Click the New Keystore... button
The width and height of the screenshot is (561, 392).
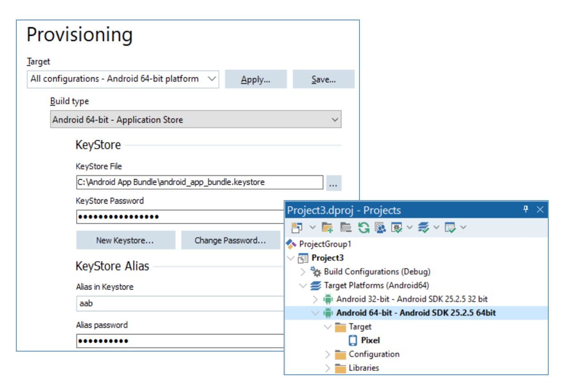tap(125, 240)
